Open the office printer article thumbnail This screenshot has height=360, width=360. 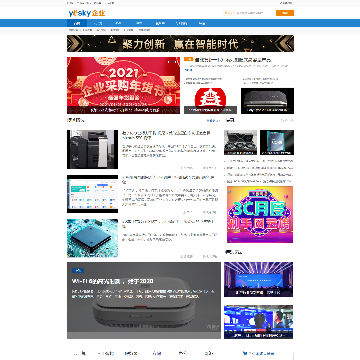tap(92, 149)
